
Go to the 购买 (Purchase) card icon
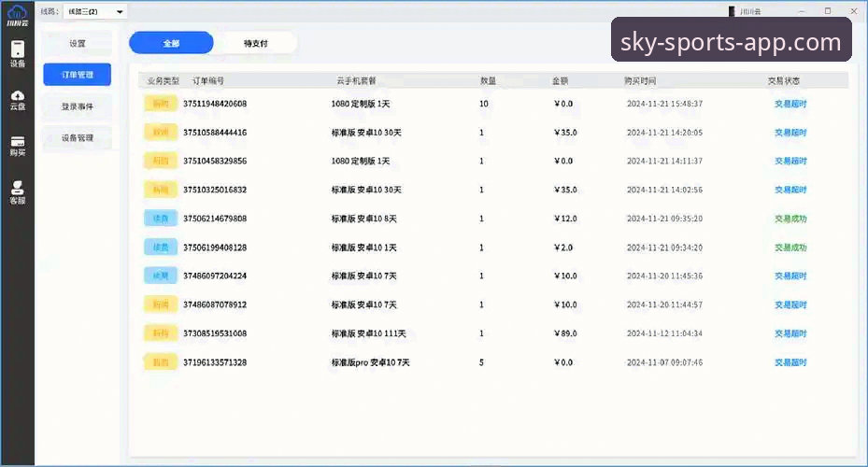pyautogui.click(x=18, y=145)
